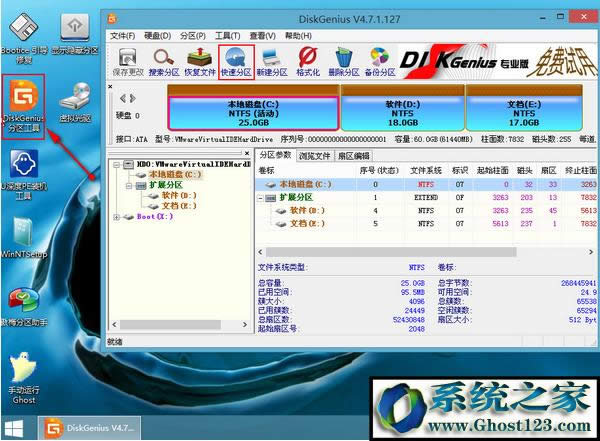
Task: Click the Windows Start button in taskbar
Action: pos(17,428)
